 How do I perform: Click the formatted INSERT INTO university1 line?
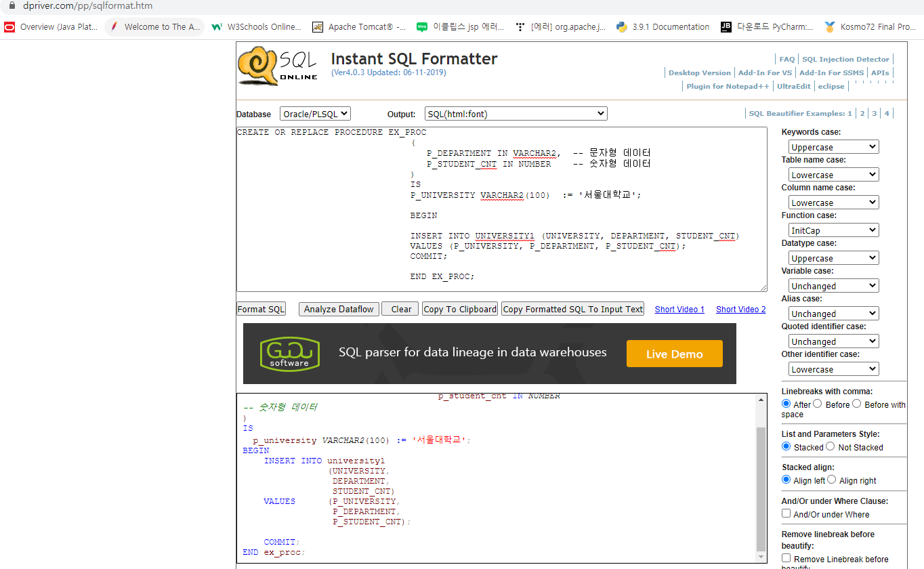324,461
